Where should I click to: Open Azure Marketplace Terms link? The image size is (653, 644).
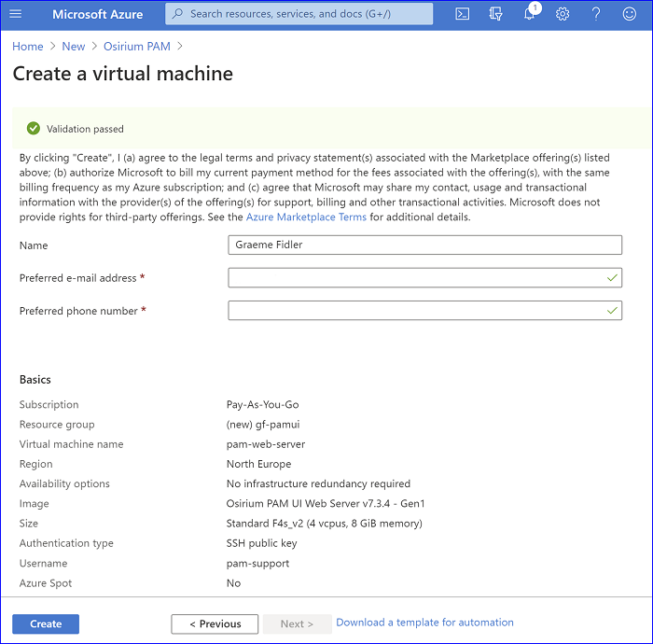pos(306,217)
